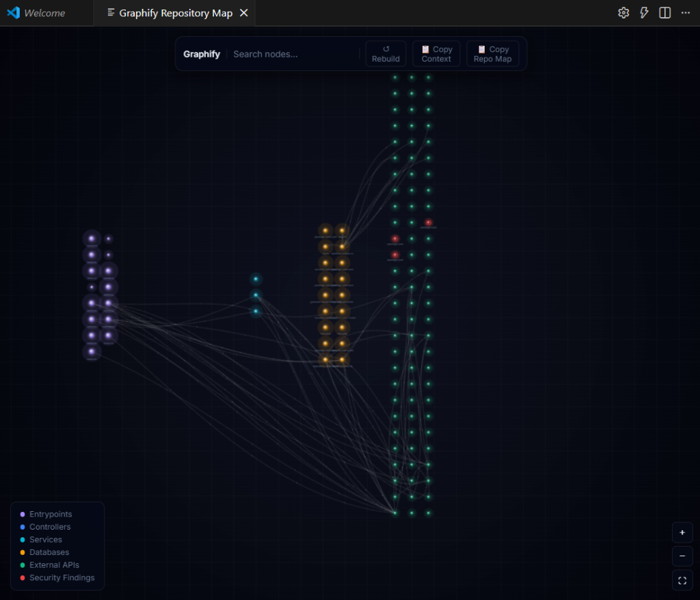Select the lone red node in the rightmost green column
This screenshot has height=600, width=700.
[428, 222]
